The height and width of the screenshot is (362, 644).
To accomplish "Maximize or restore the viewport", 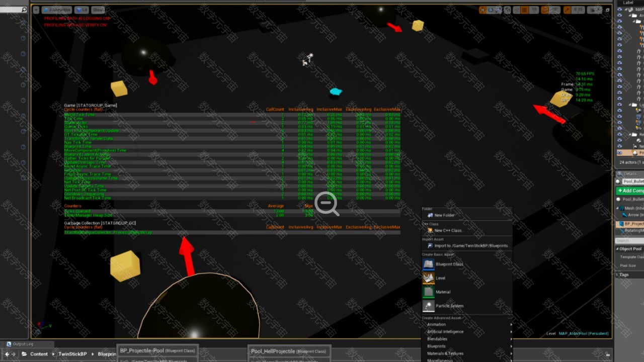I will (x=607, y=10).
